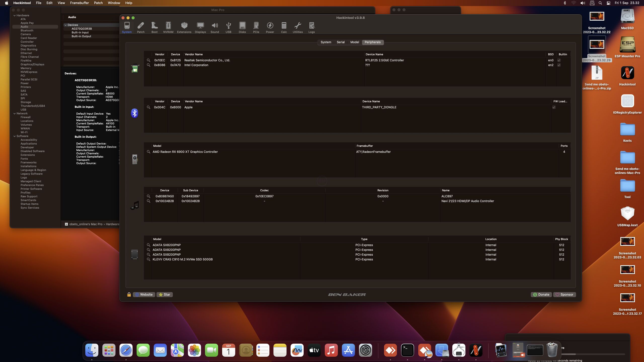Open USBMap.kext file on desktop
The height and width of the screenshot is (362, 644).
[x=627, y=214]
